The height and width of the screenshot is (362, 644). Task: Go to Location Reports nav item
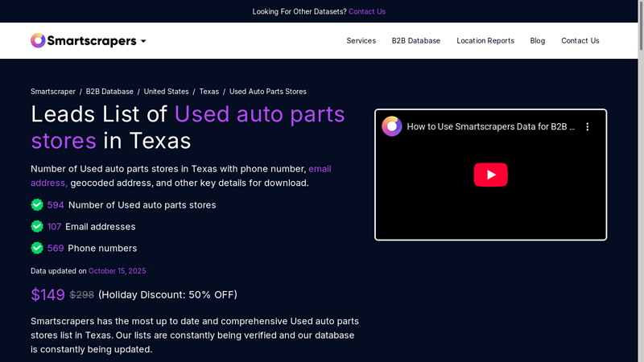(x=485, y=41)
